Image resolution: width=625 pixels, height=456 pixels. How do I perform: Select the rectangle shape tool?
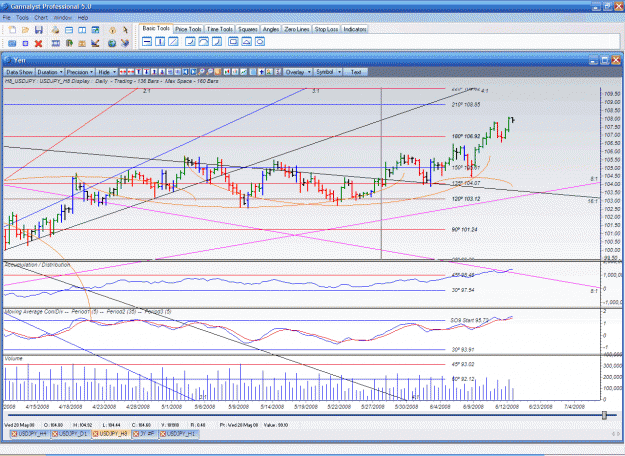(234, 41)
